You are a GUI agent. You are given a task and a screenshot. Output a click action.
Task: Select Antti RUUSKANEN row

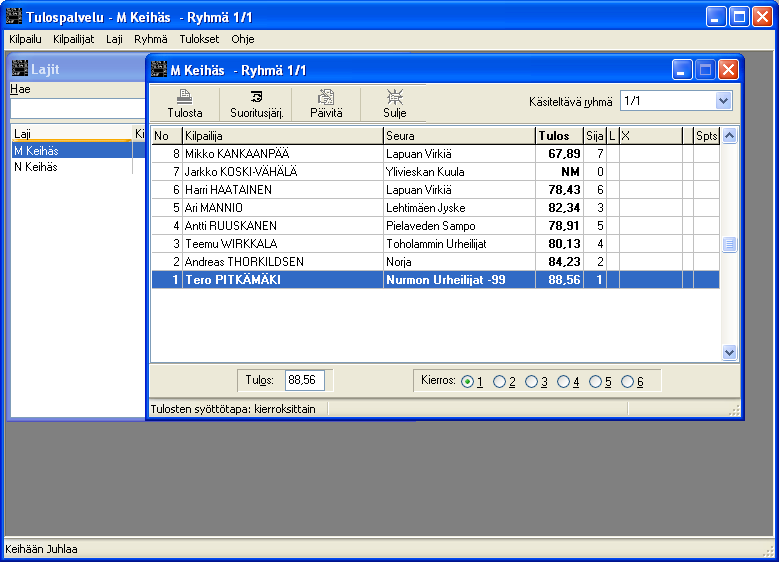(435, 226)
